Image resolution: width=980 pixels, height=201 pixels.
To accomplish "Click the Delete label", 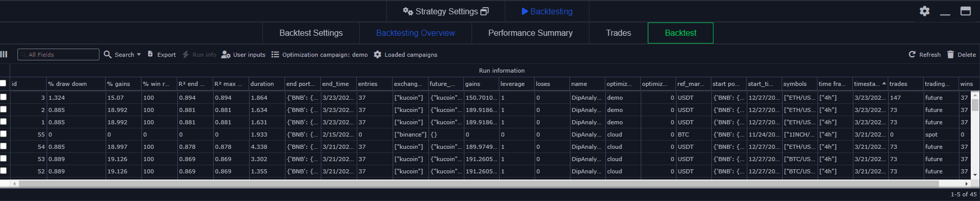I will coord(967,55).
